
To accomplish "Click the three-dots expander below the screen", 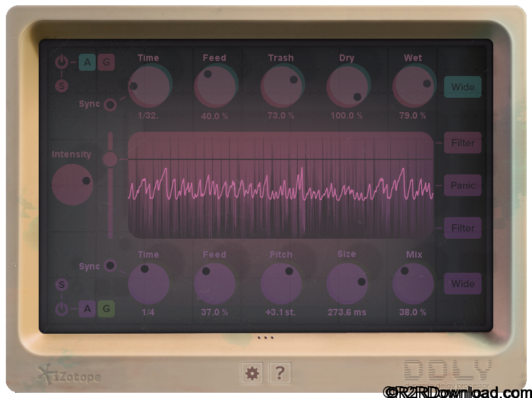I will [266, 338].
